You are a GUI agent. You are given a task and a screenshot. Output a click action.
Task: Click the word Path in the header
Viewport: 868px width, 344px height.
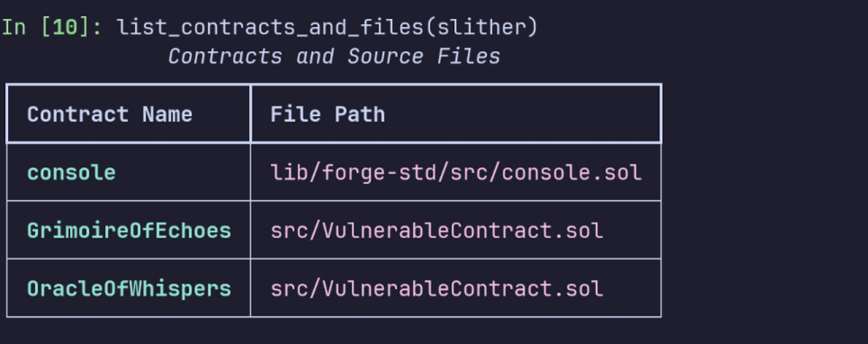[360, 114]
